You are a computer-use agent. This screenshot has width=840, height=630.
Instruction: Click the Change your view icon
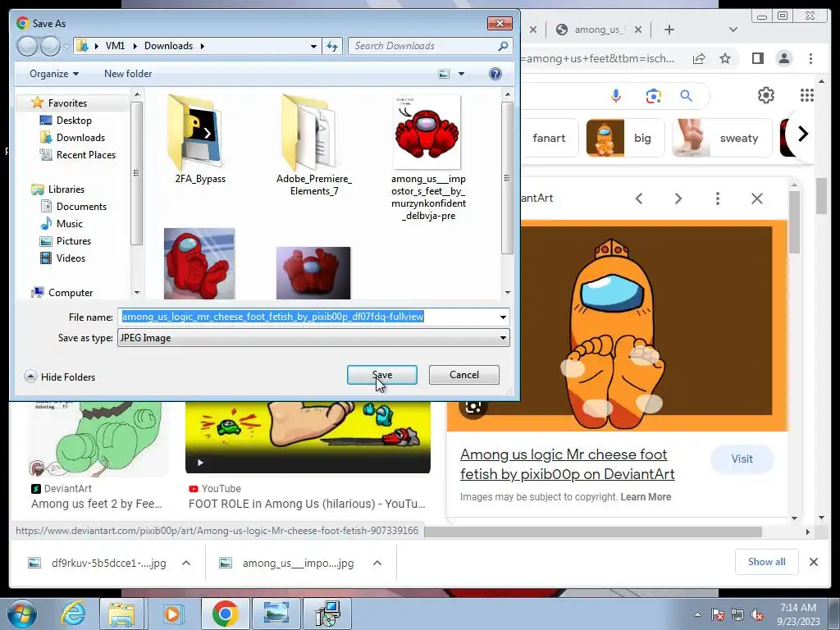[444, 74]
